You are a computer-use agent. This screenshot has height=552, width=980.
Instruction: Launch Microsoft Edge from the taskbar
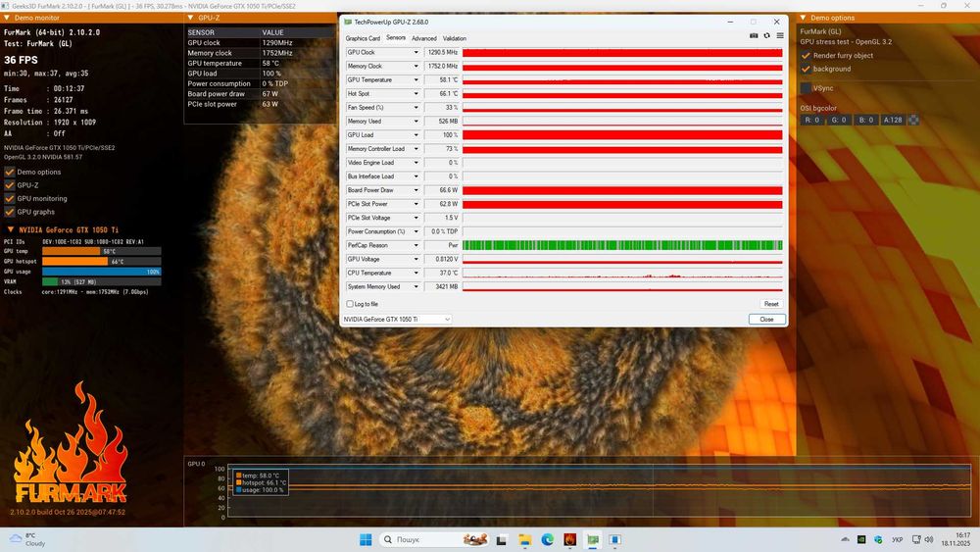548,539
